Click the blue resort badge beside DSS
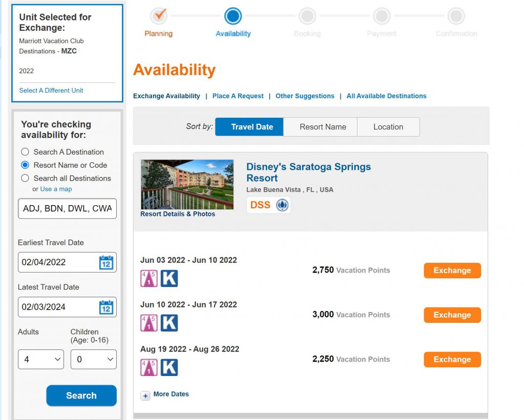This screenshot has width=524, height=420. click(x=282, y=205)
